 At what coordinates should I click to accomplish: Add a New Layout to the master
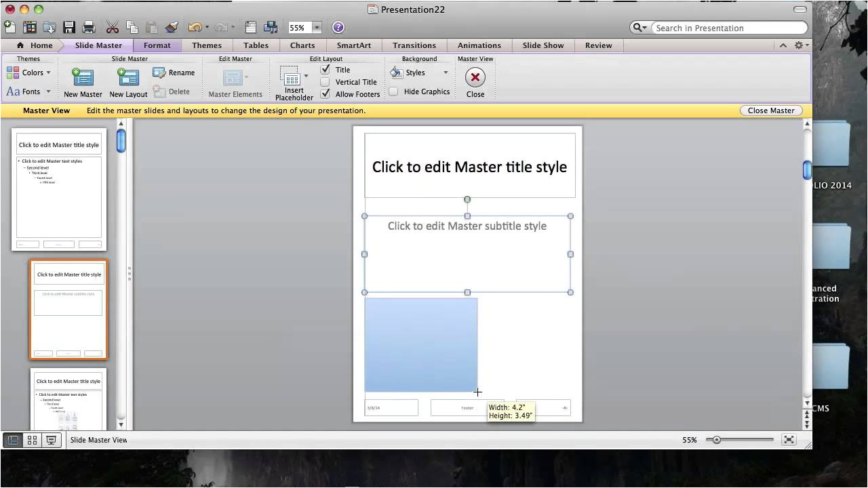(x=128, y=77)
